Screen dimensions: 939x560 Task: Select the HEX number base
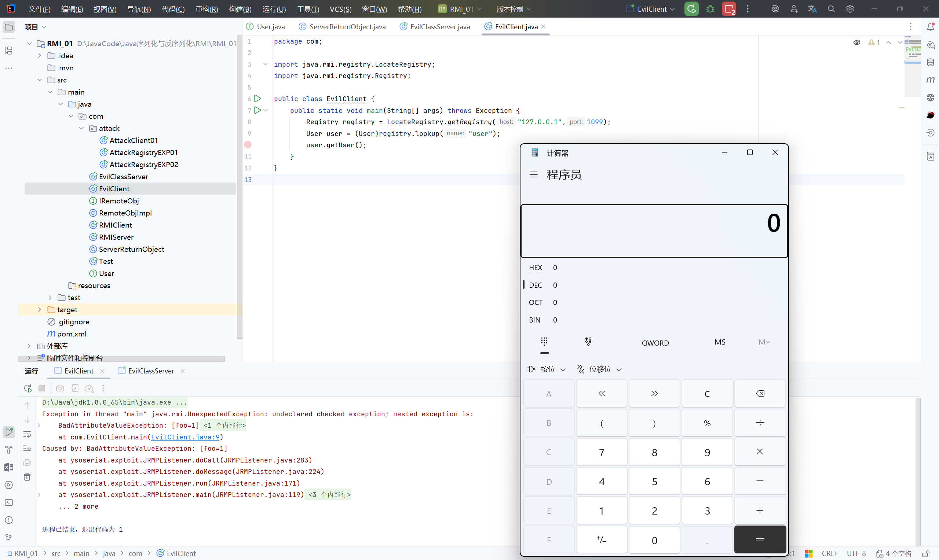click(x=536, y=268)
